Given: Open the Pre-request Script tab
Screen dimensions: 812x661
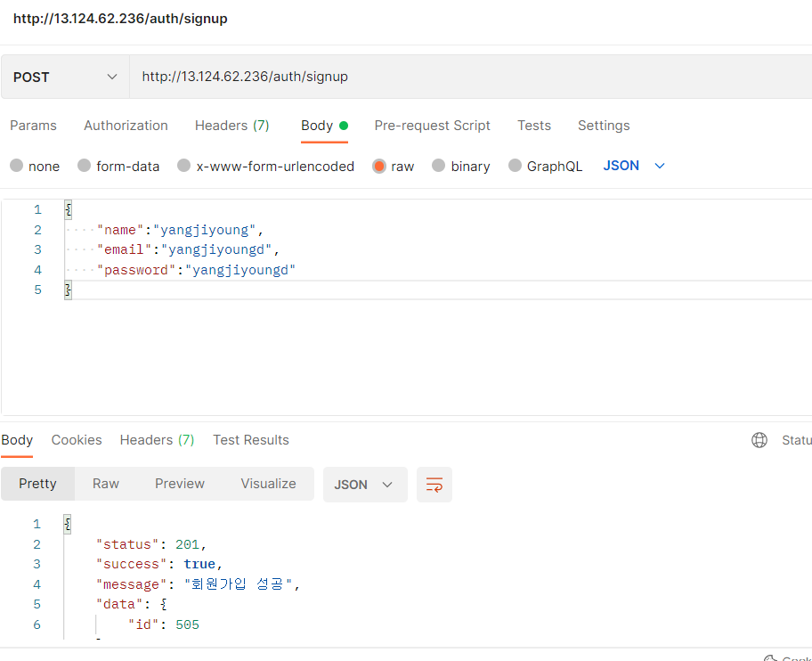Looking at the screenshot, I should click(x=433, y=126).
